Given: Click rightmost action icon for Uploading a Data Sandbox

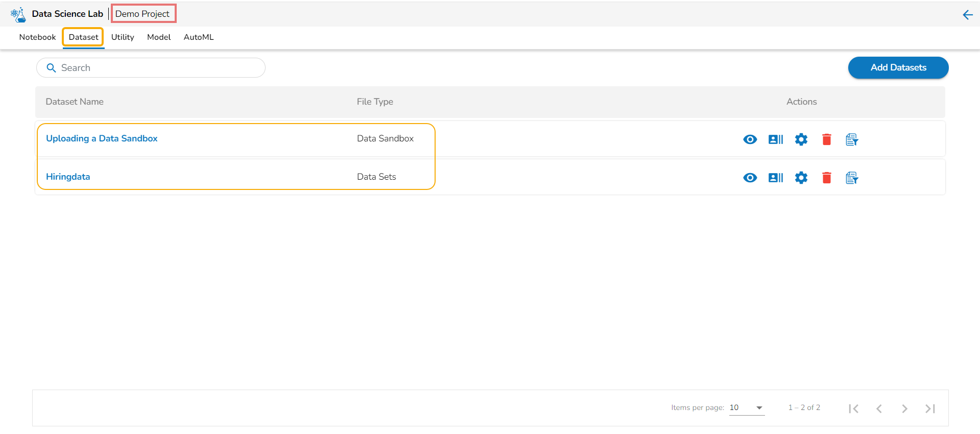Looking at the screenshot, I should [x=851, y=139].
